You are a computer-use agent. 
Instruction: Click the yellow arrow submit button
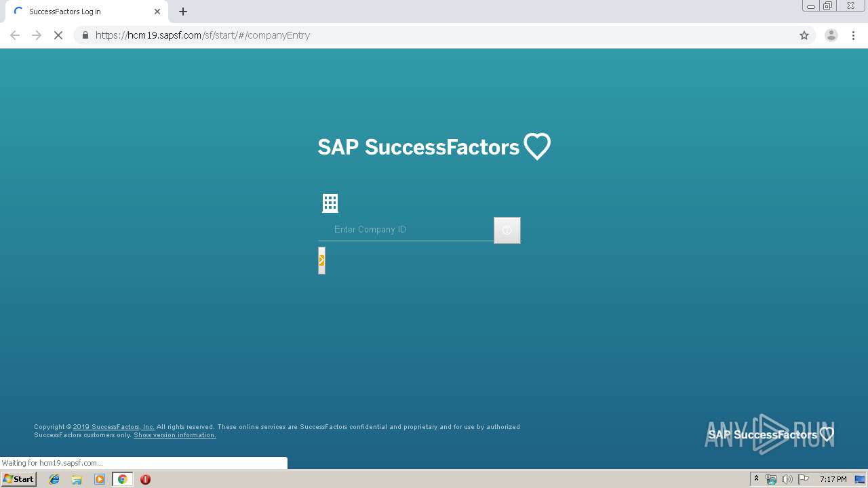click(x=321, y=260)
